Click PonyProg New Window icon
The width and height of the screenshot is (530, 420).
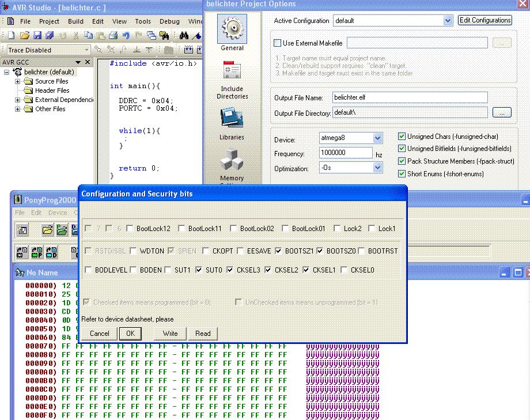[x=22, y=230]
